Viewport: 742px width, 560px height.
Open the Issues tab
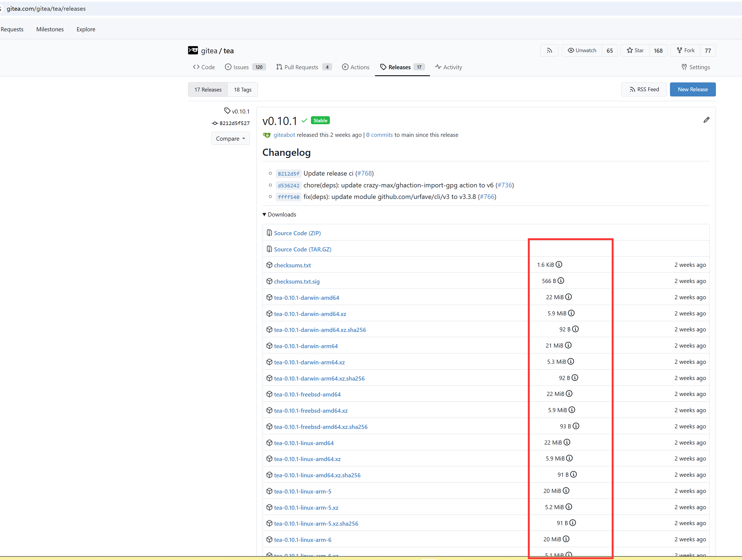coord(241,67)
